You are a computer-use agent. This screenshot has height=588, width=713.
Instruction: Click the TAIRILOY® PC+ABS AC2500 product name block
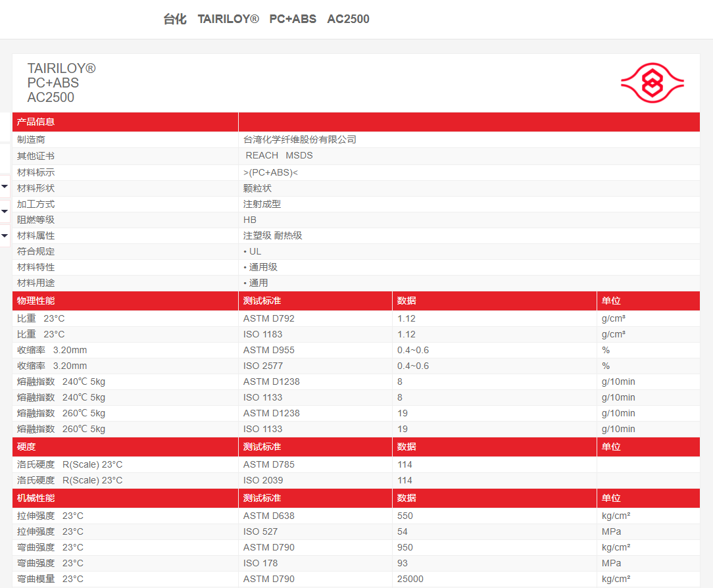[61, 83]
